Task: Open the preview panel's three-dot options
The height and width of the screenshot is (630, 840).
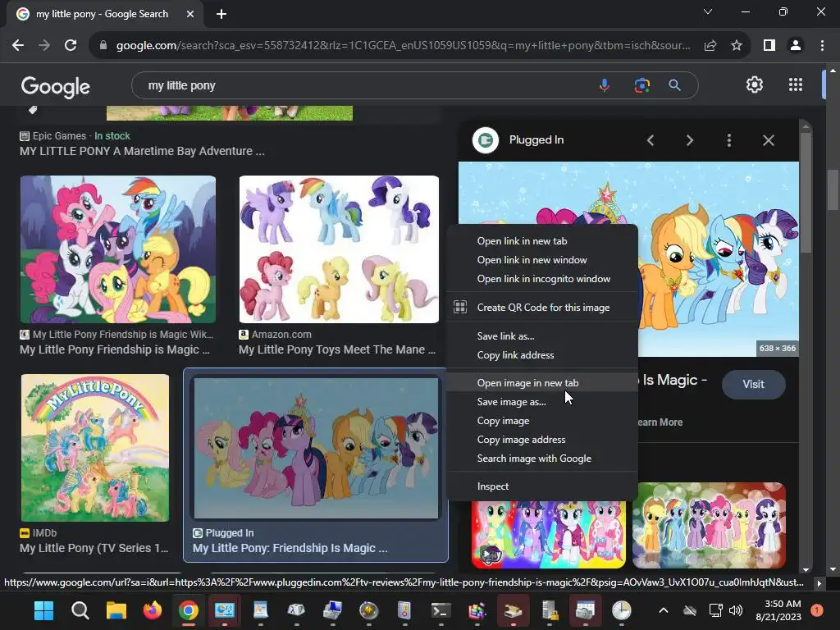Action: pyautogui.click(x=728, y=140)
